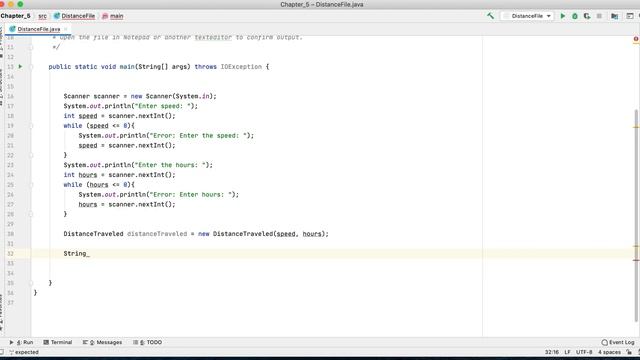Click the main method breadcrumb

pos(113,16)
